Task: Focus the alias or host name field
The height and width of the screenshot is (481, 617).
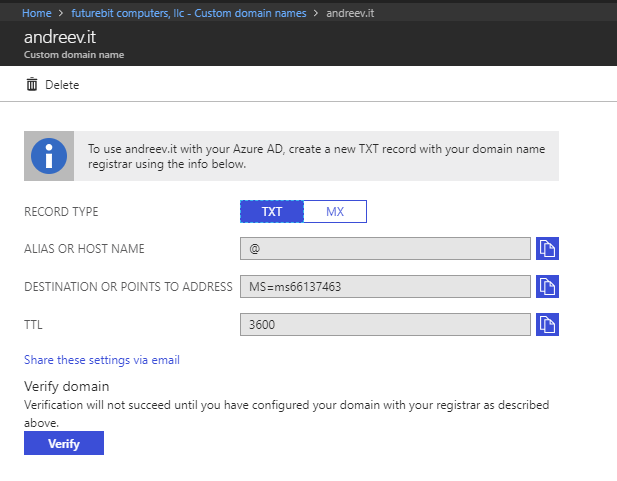Action: tap(385, 248)
